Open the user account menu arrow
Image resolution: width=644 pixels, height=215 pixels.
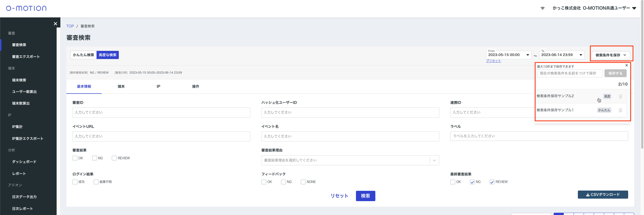pos(634,8)
